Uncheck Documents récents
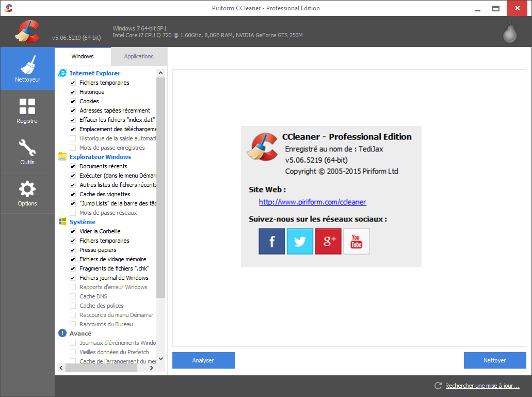 pyautogui.click(x=73, y=166)
